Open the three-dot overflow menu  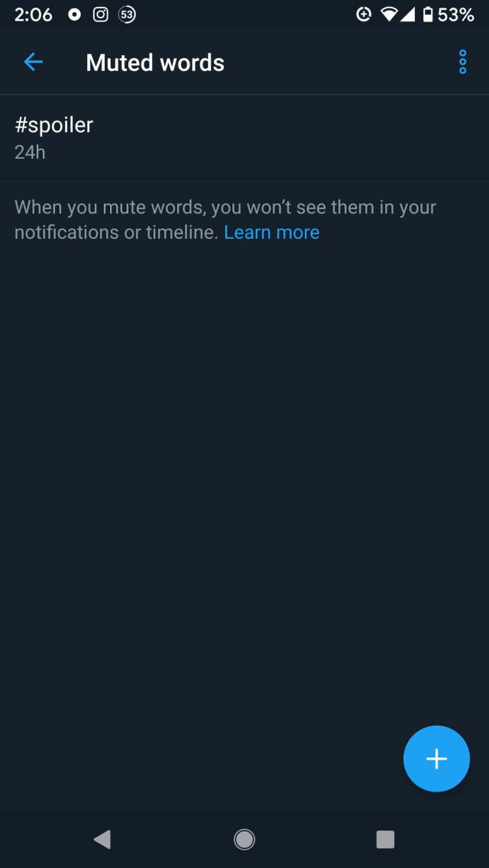(463, 62)
